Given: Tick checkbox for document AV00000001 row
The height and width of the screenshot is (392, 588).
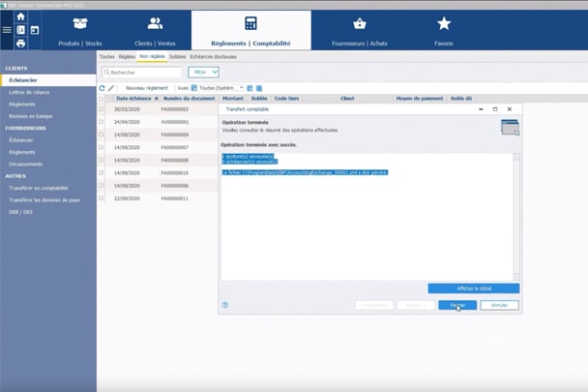Looking at the screenshot, I should tap(102, 122).
